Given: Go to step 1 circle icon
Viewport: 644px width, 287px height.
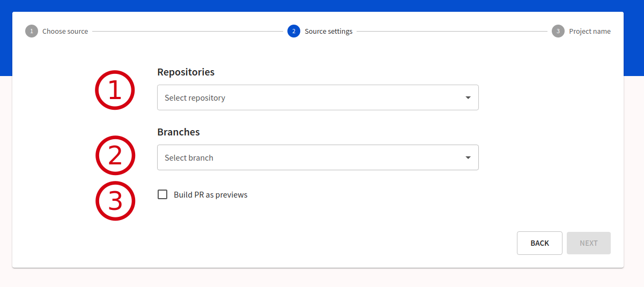Looking at the screenshot, I should point(32,31).
